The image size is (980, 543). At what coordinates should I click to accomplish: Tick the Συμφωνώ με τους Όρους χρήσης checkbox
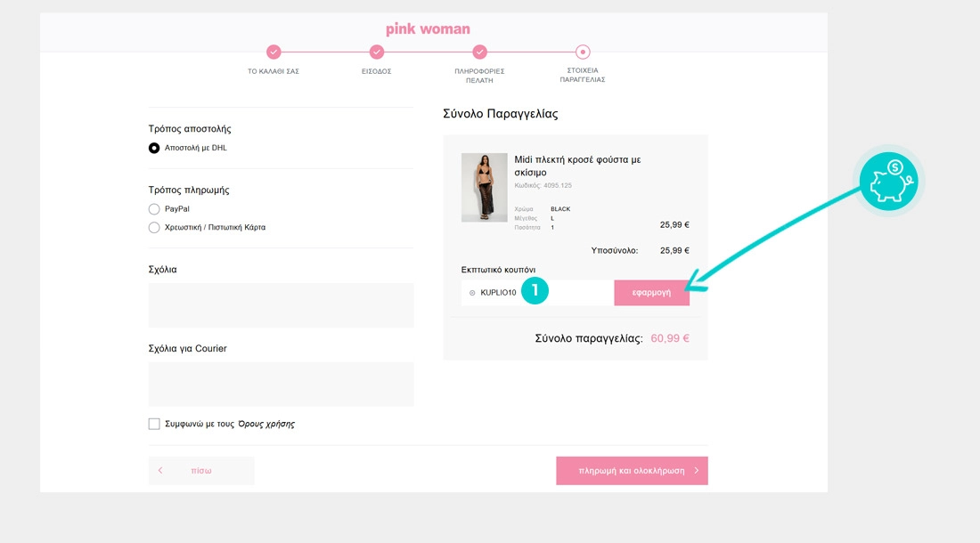pyautogui.click(x=154, y=424)
